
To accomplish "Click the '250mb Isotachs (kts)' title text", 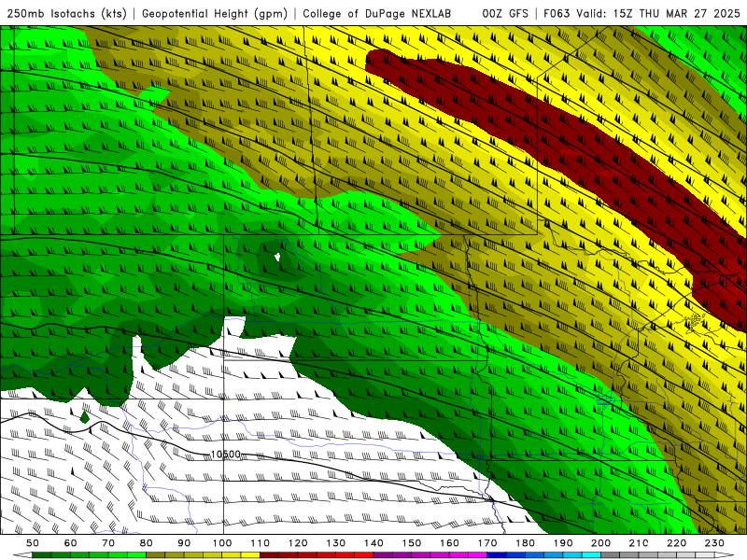I will point(66,14).
